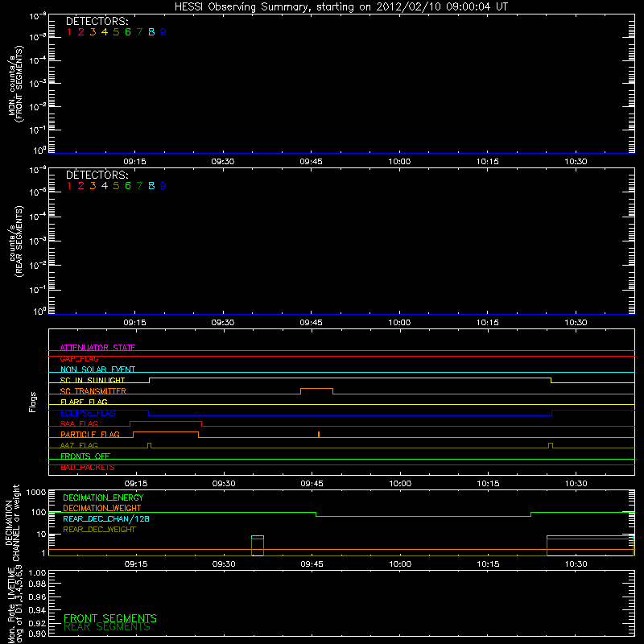Screen dimensions: 644x644
Task: Click the SC_TRANSMITTER raised pulse near 09:45
Action: point(316,389)
